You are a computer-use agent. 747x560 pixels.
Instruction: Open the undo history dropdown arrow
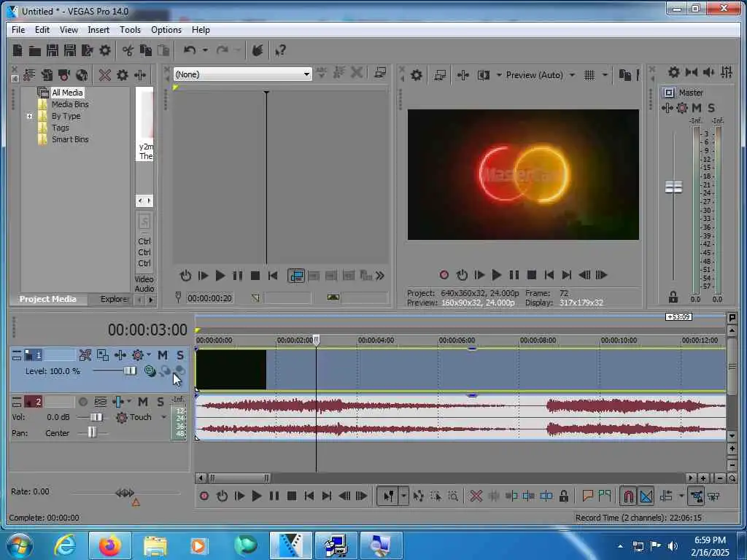tap(205, 50)
